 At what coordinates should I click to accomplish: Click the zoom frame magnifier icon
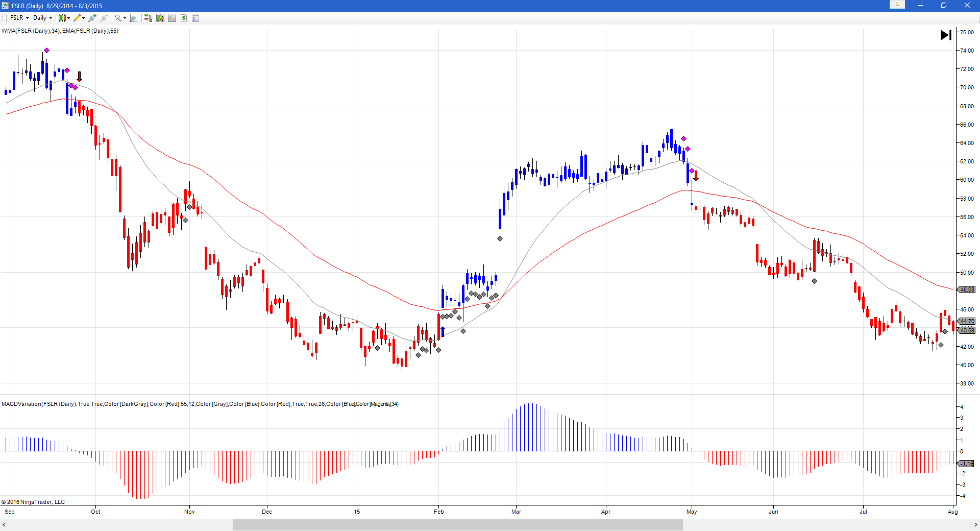133,18
